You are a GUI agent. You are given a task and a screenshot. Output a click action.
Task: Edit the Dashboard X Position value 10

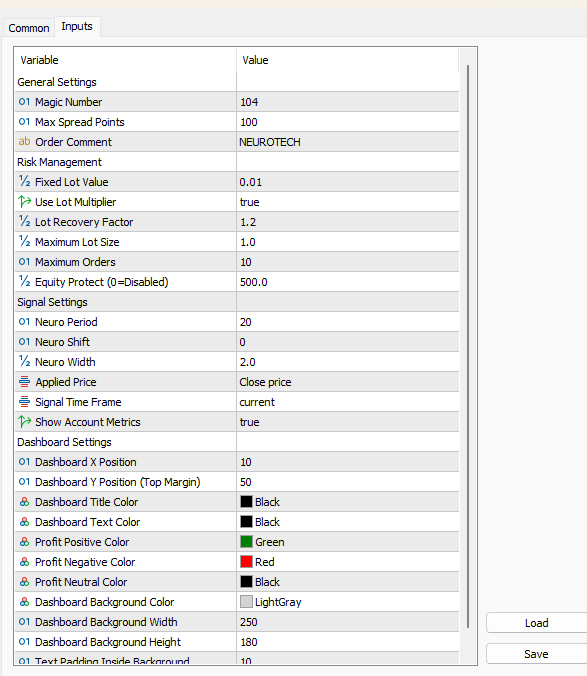[348, 462]
